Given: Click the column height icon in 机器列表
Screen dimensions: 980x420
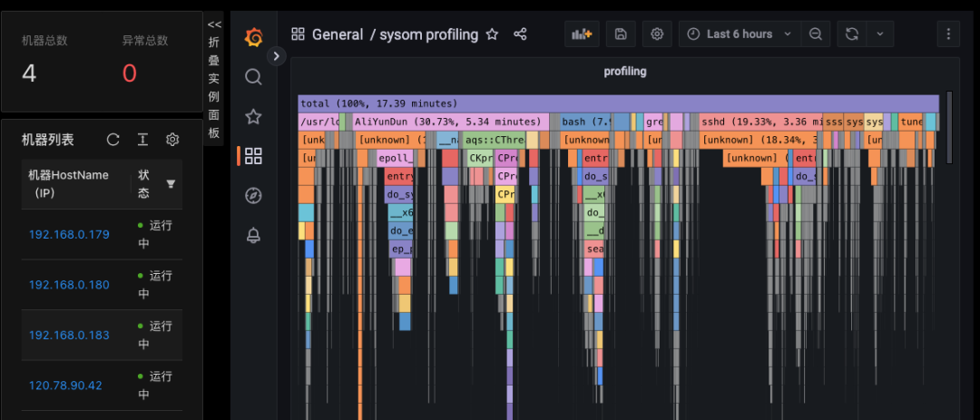Looking at the screenshot, I should pos(142,140).
